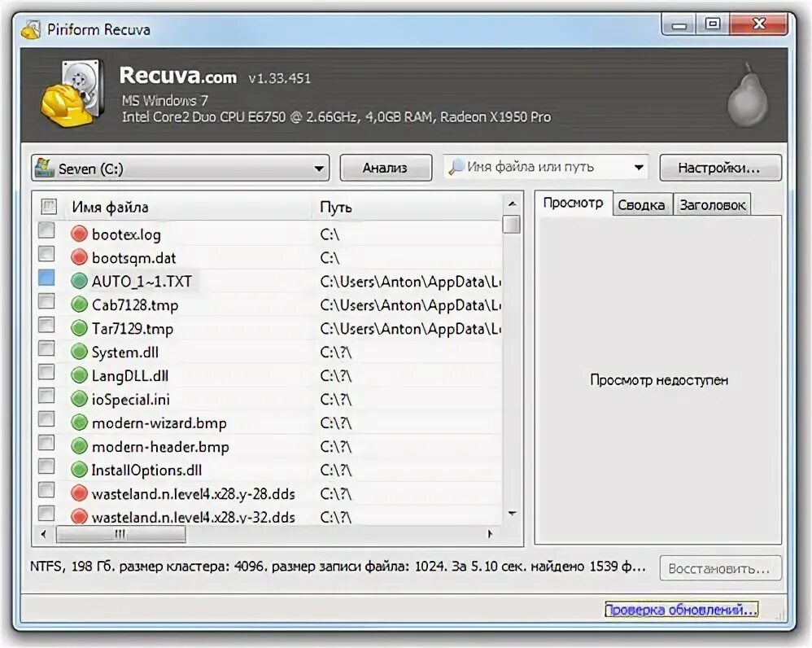Image resolution: width=812 pixels, height=648 pixels.
Task: Check the box for InstallOptions.dll
Action: (46, 466)
